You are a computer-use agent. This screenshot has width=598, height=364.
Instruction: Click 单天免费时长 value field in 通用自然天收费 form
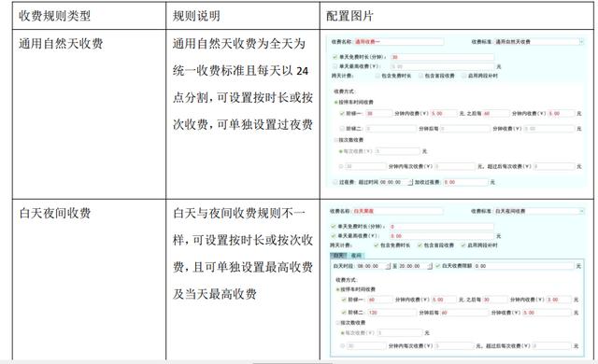[x=442, y=57]
